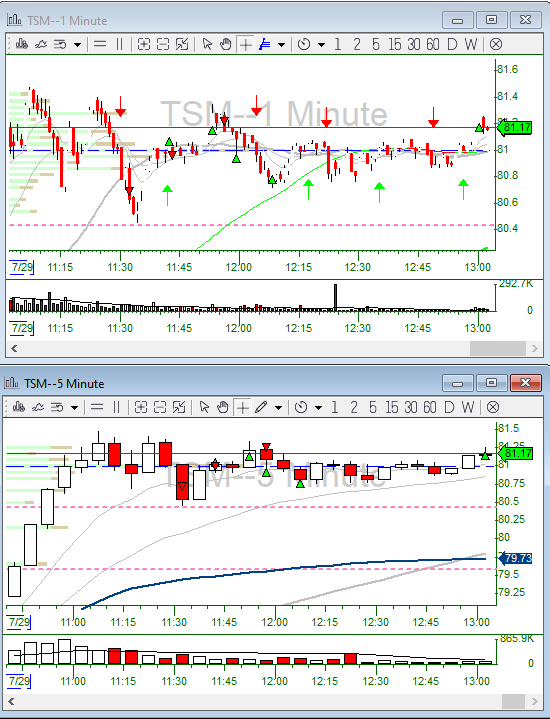Click the 81.17 price marker on 1 Minute chart
Screen dimensions: 550x719
click(515, 127)
